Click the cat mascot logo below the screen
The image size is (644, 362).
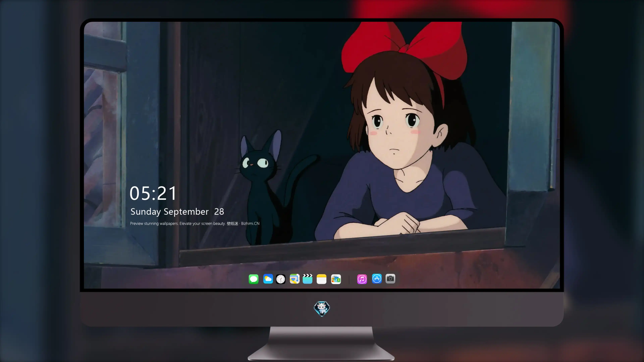(x=322, y=309)
